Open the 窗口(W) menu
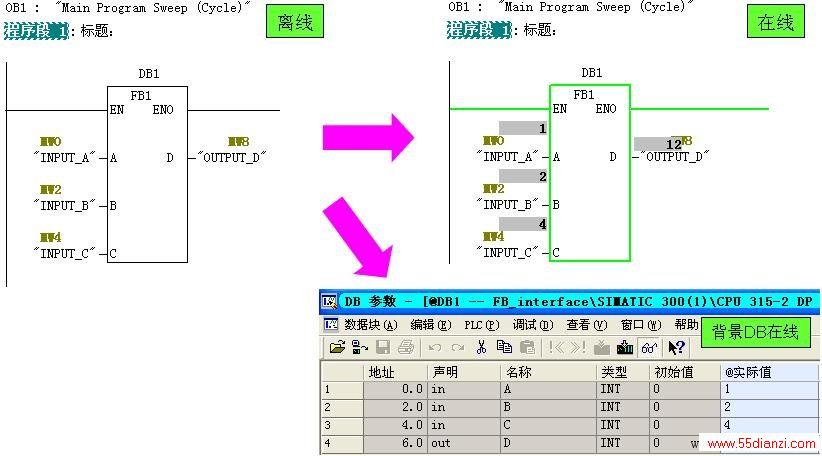 point(641,325)
